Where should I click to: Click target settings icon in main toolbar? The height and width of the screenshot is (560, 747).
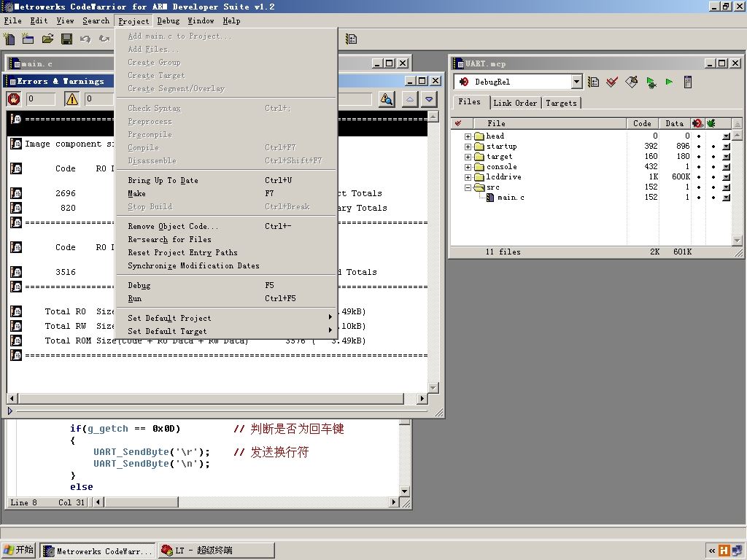pos(351,39)
